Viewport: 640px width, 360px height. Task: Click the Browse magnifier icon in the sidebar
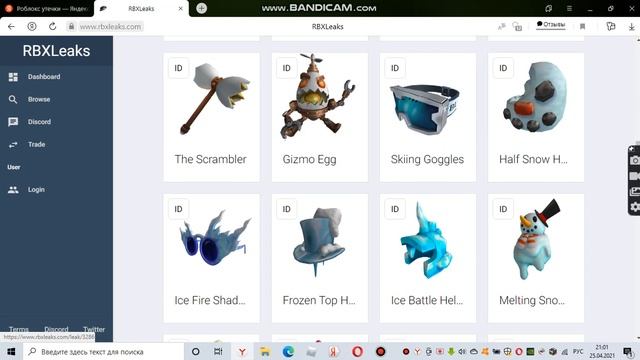(x=13, y=99)
